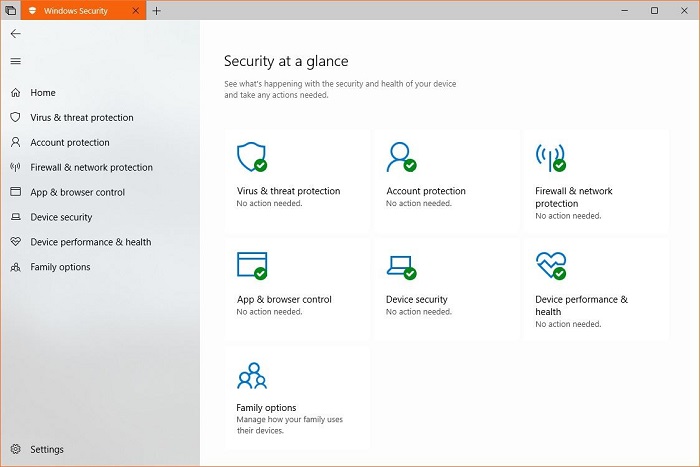
Task: Click the large App & browser window icon
Action: coord(252,266)
